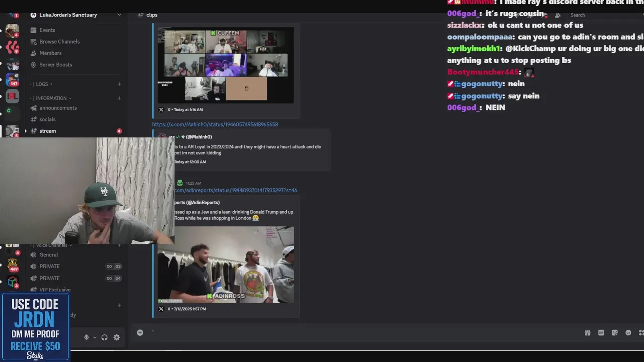Click the USE CODE JRDN Stake banner
This screenshot has width=644, height=362.
(35, 327)
